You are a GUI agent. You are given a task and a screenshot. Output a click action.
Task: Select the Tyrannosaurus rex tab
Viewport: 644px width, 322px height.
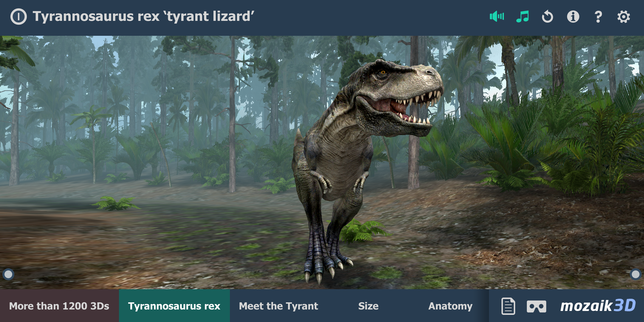(174, 306)
